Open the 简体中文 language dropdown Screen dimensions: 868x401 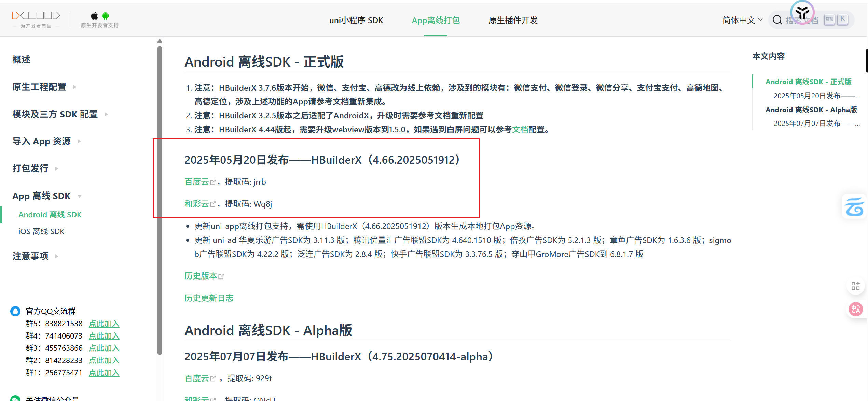pos(742,20)
